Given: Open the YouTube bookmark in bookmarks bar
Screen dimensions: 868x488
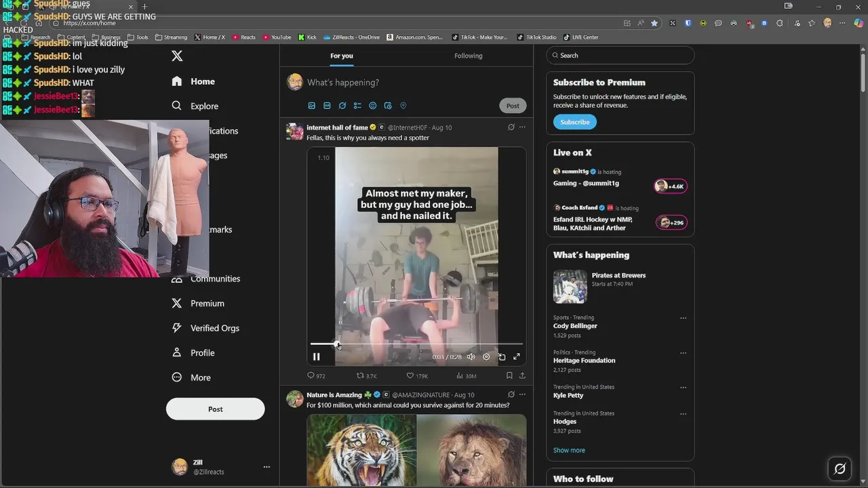Looking at the screenshot, I should pyautogui.click(x=277, y=37).
